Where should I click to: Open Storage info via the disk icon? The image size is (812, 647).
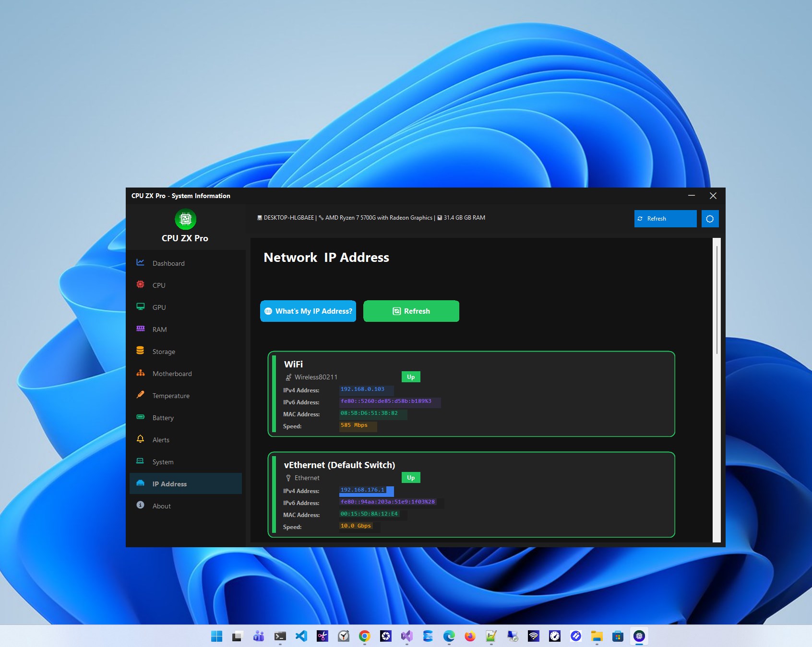pyautogui.click(x=140, y=351)
